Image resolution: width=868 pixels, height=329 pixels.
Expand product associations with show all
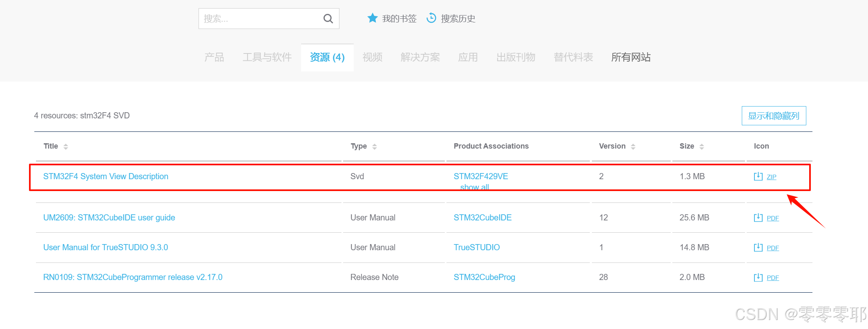[x=475, y=187]
